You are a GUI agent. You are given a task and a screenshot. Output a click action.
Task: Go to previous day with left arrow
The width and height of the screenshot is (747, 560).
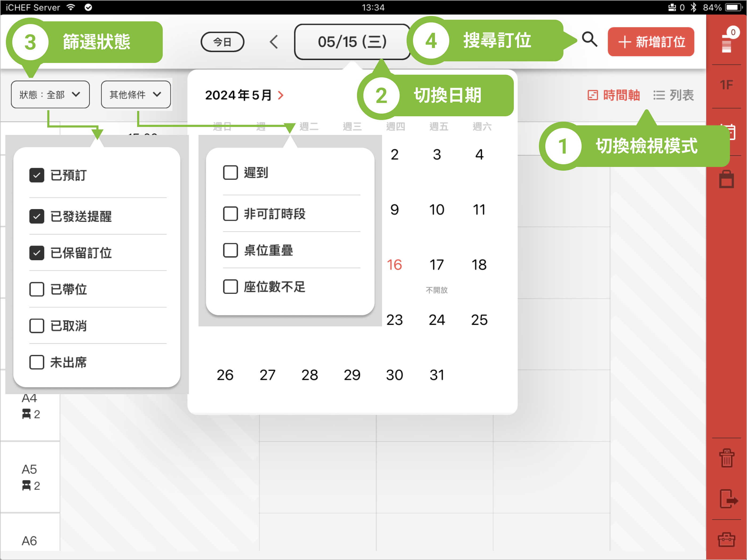click(x=274, y=42)
